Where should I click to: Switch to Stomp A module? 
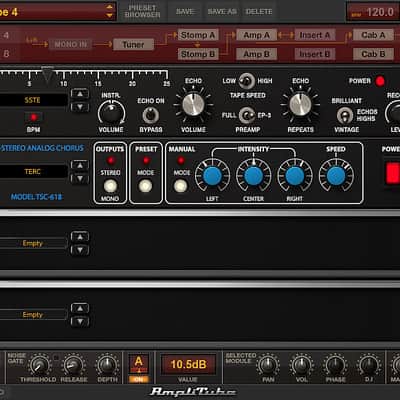[198, 35]
